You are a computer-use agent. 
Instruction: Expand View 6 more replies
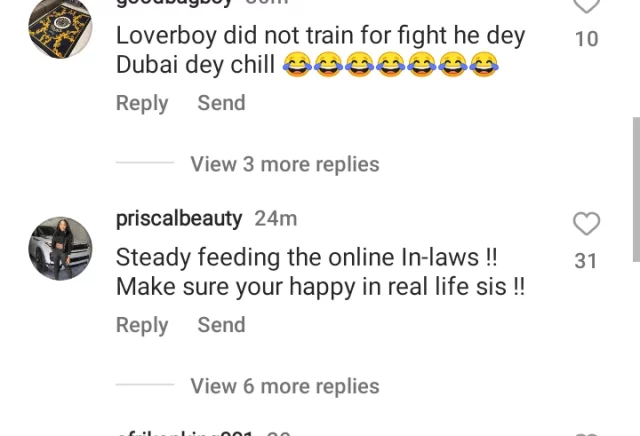(285, 386)
